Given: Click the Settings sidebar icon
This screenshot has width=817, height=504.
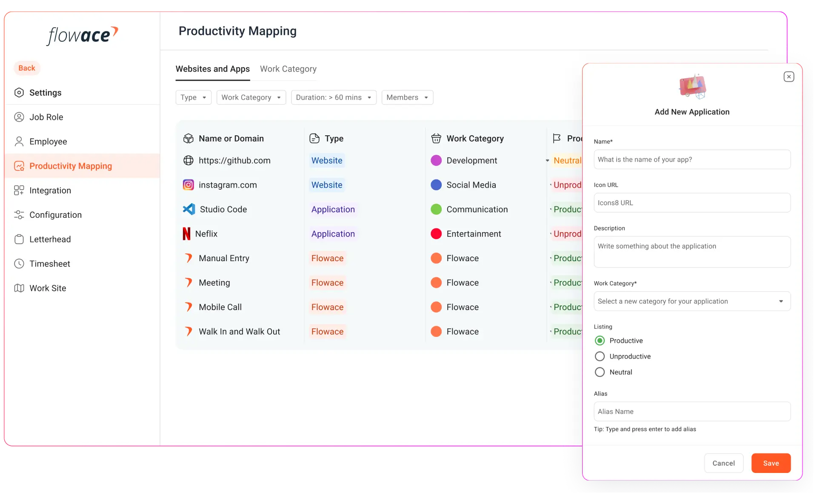Looking at the screenshot, I should 20,92.
